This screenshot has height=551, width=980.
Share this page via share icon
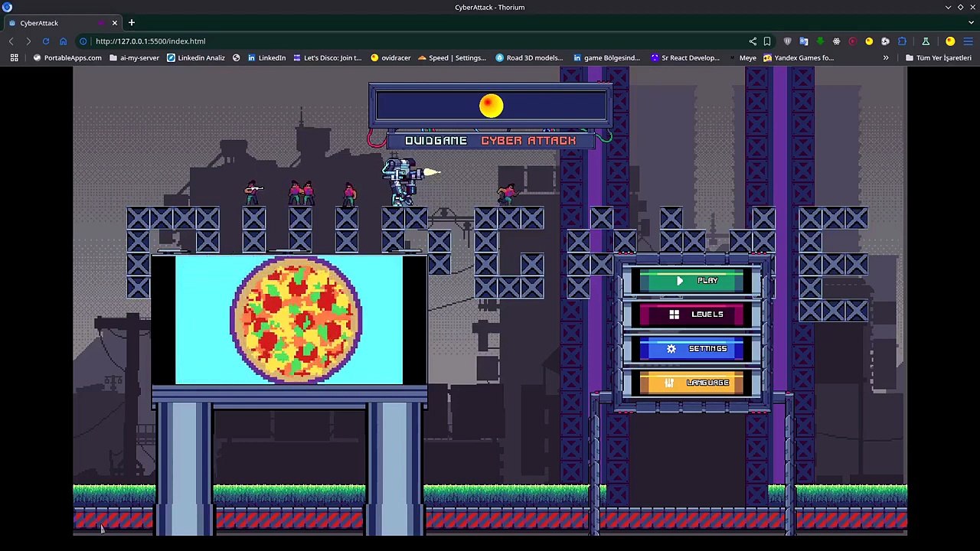(x=753, y=41)
